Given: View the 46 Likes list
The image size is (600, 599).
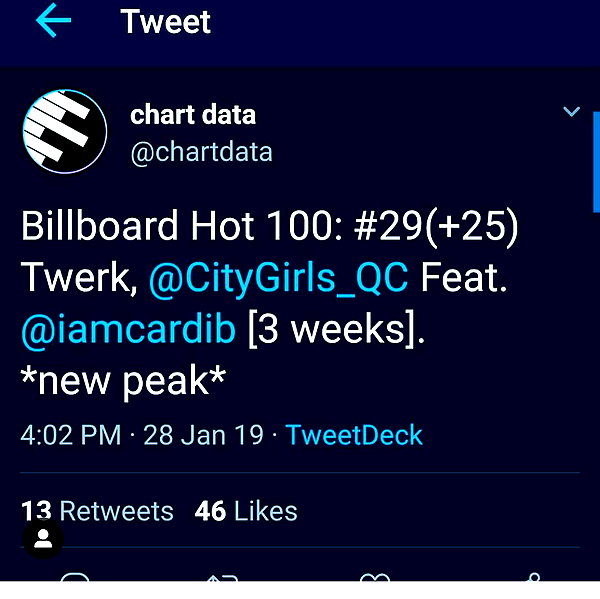Looking at the screenshot, I should [246, 511].
